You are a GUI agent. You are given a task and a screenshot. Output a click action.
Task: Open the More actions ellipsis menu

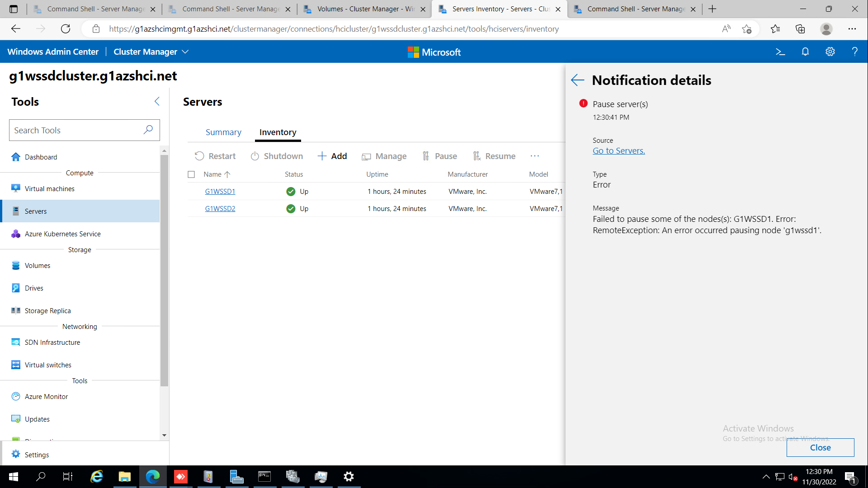click(535, 156)
